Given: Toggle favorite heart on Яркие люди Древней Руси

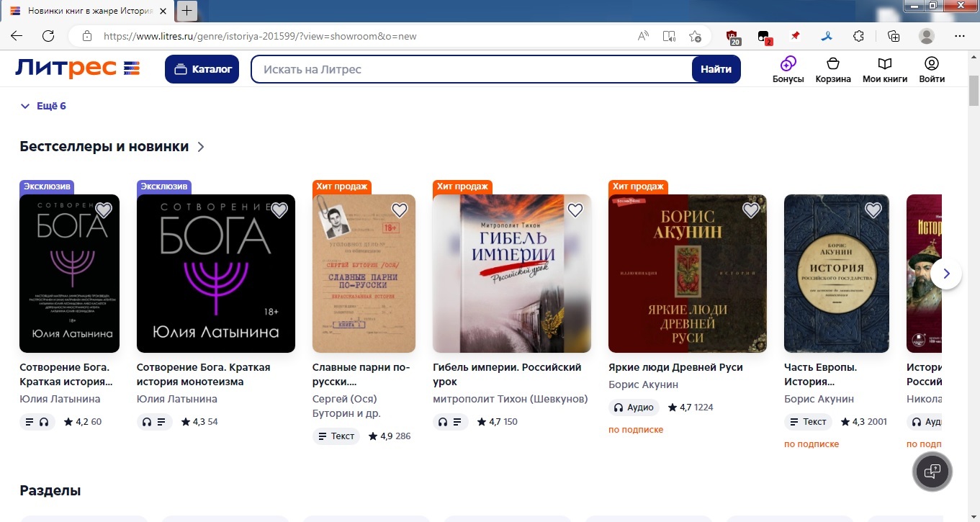Looking at the screenshot, I should 750,210.
